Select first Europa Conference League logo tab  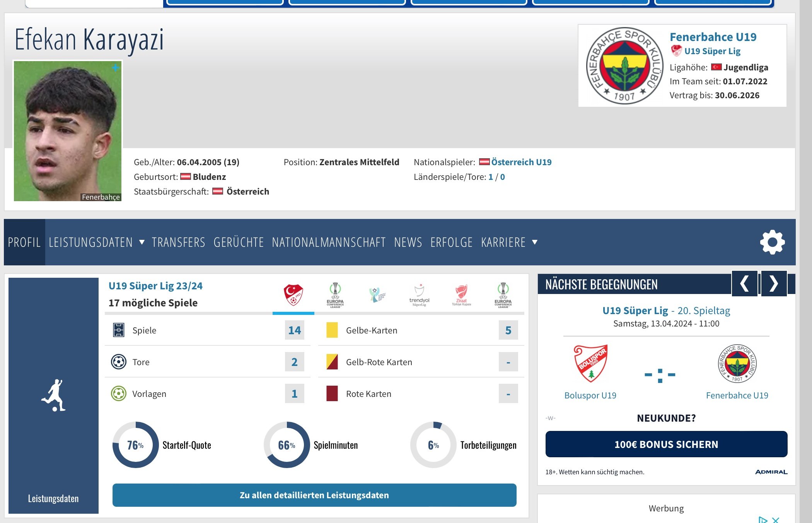click(x=335, y=295)
